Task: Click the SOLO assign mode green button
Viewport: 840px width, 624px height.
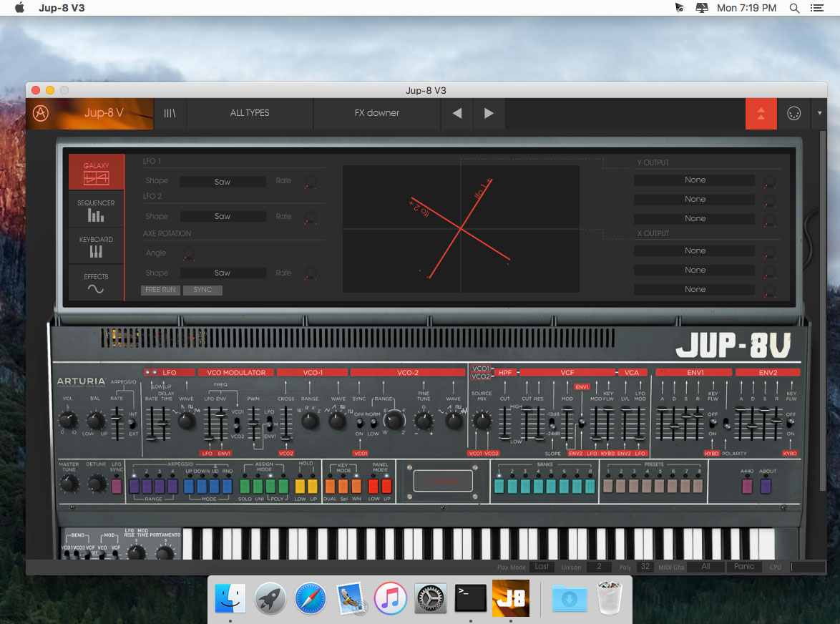Action: pyautogui.click(x=245, y=486)
